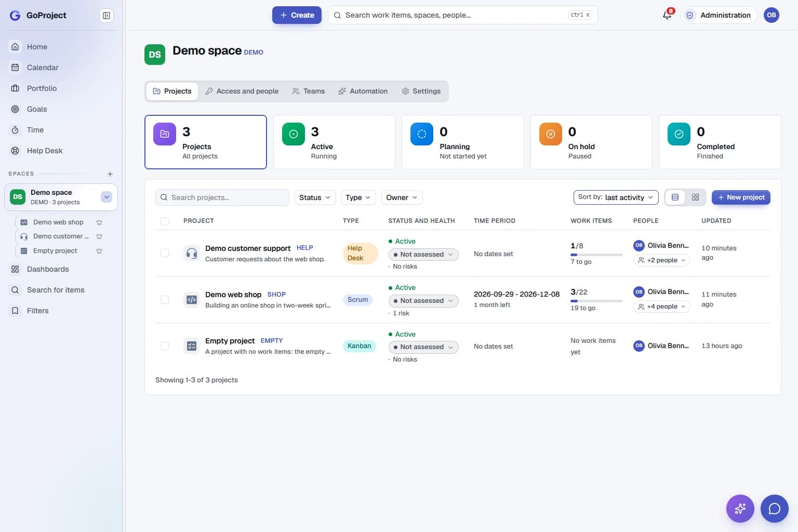Click the code icon of Demo web shop row
Viewport: 798px width, 532px height.
(x=192, y=300)
